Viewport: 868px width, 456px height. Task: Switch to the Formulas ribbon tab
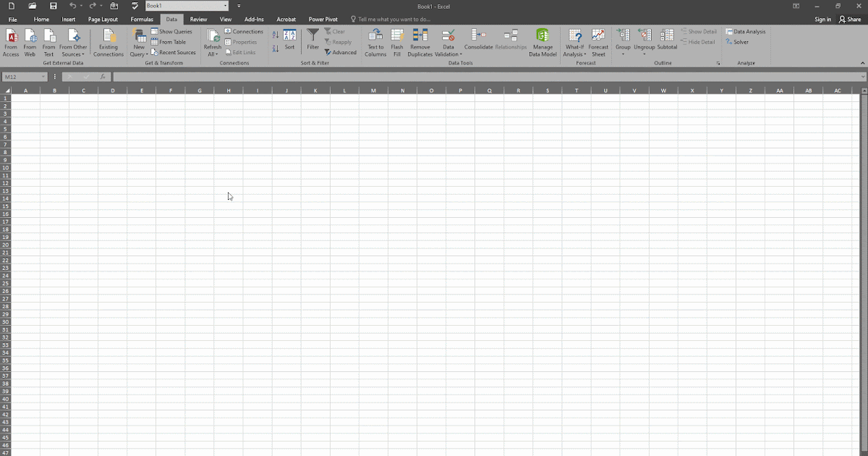(x=142, y=20)
